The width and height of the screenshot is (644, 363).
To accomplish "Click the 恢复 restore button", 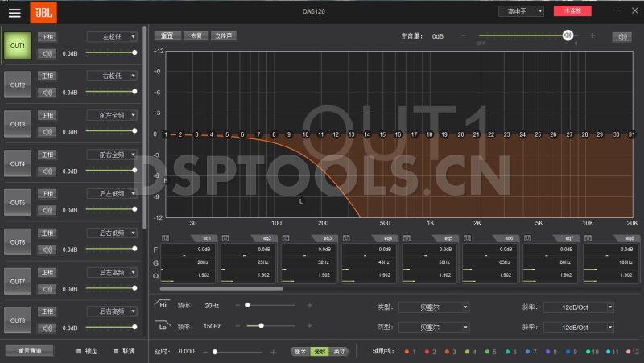I will 196,35.
